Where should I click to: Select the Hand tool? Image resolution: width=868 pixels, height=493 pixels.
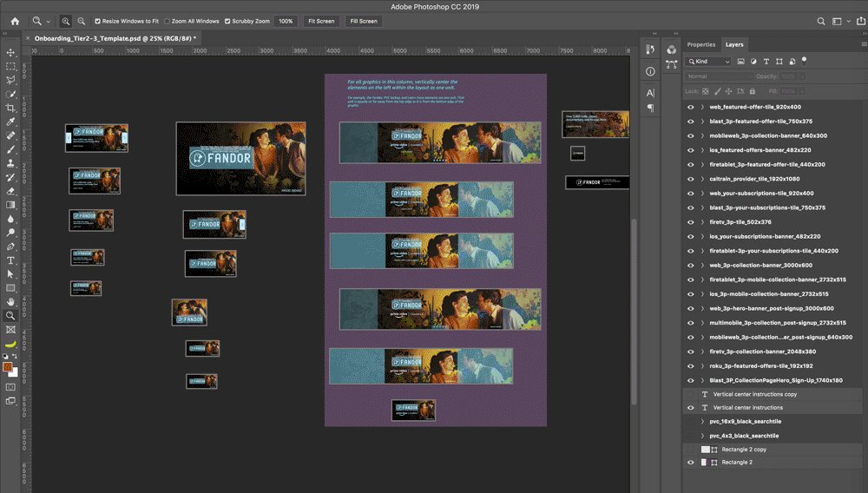(x=10, y=301)
